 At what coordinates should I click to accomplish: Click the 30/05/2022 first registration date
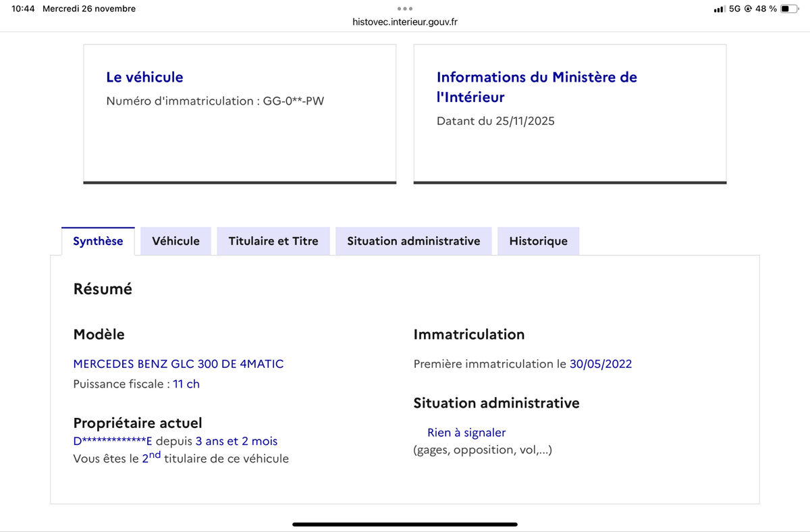(x=601, y=364)
